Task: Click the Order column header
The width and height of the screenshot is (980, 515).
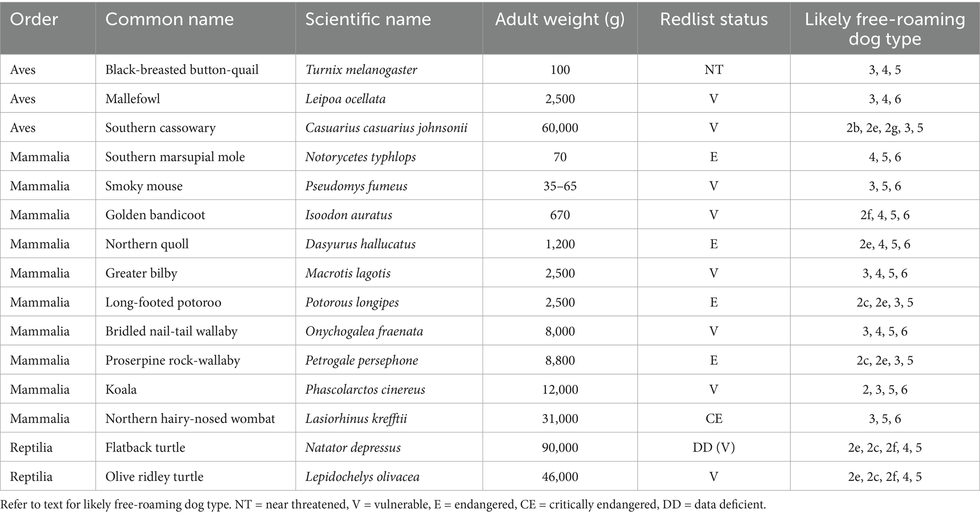Action: point(34,19)
